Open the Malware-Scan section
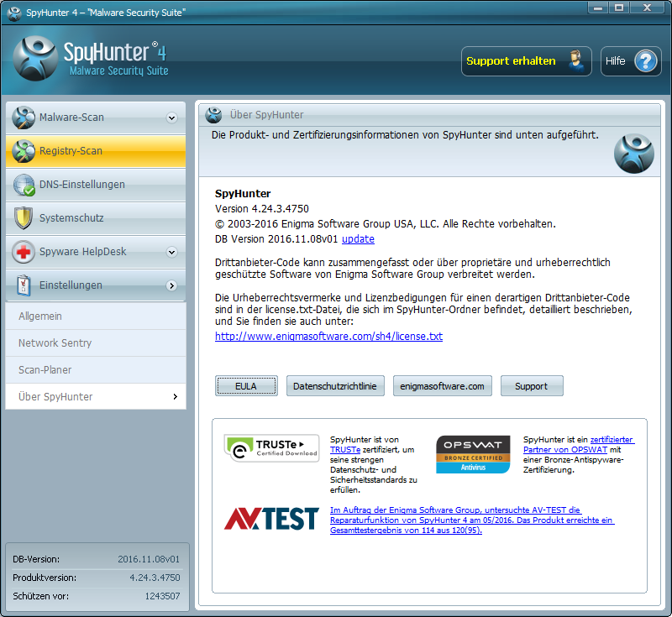The height and width of the screenshot is (617, 672). point(96,118)
